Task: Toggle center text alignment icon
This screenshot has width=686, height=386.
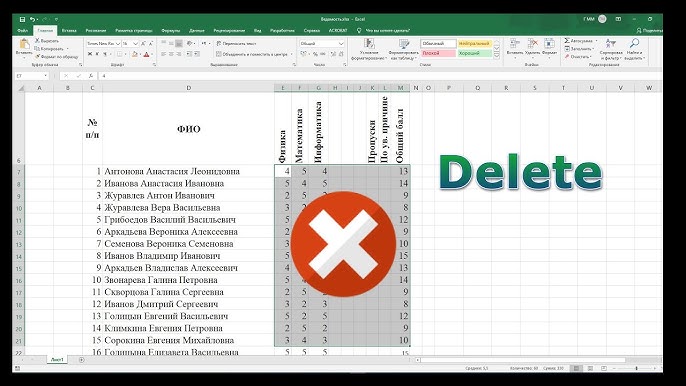Action: [x=171, y=54]
